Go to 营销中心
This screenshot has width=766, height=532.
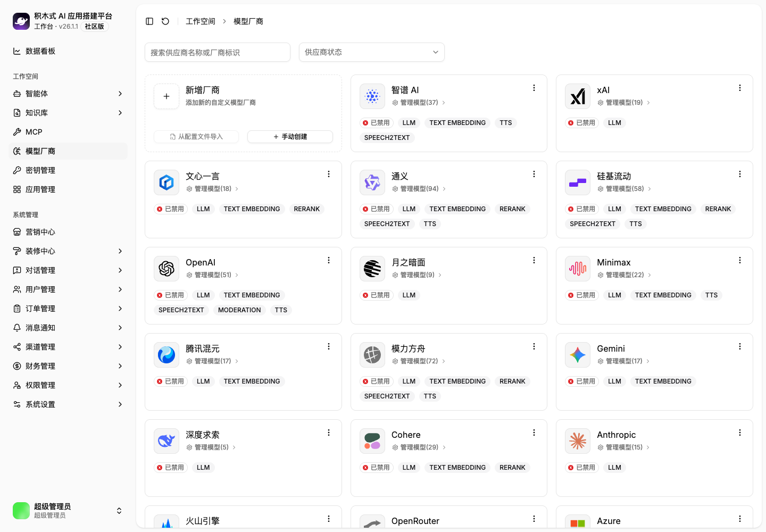pyautogui.click(x=68, y=232)
